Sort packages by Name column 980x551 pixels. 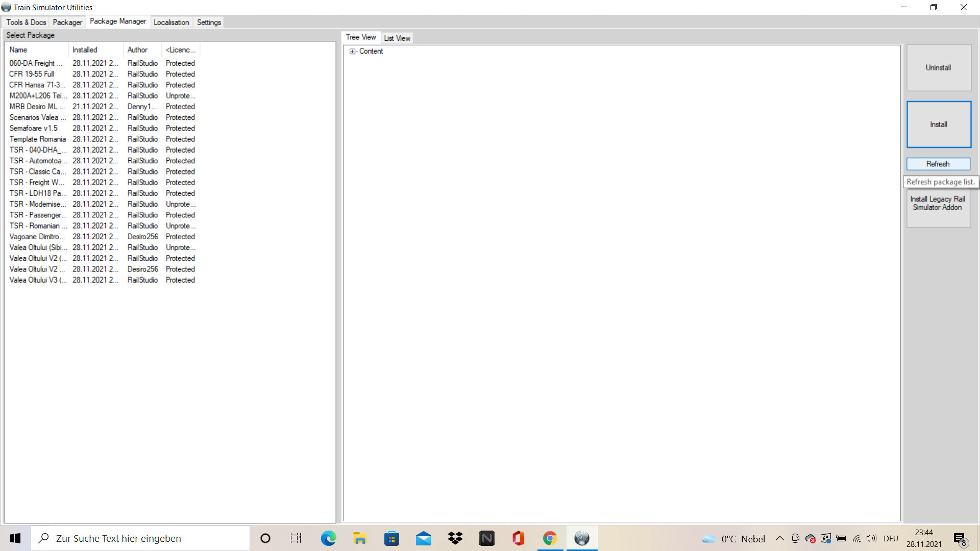pos(37,50)
